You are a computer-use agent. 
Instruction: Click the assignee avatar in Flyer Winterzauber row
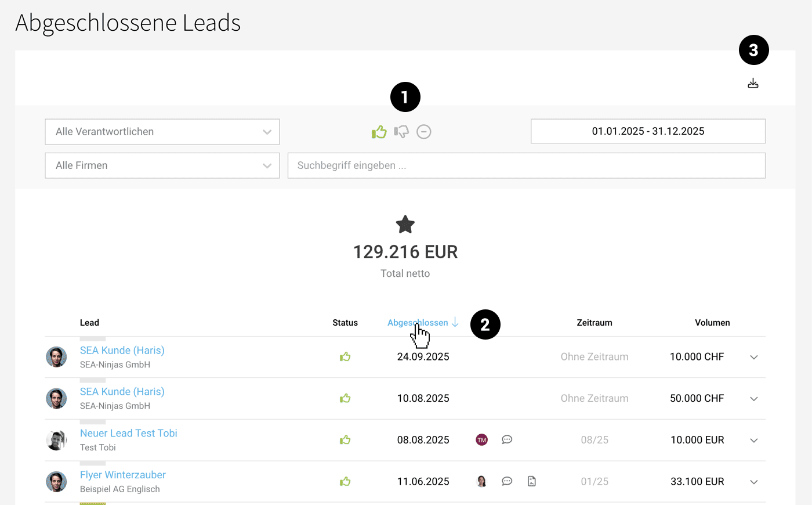point(481,481)
